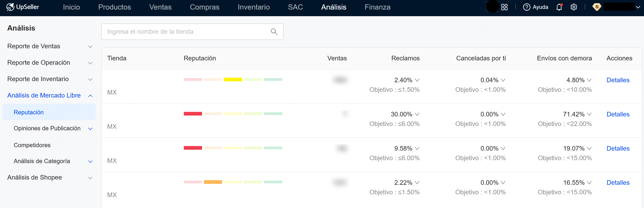Expand the 2.40% Reclamos chevron

(x=417, y=80)
